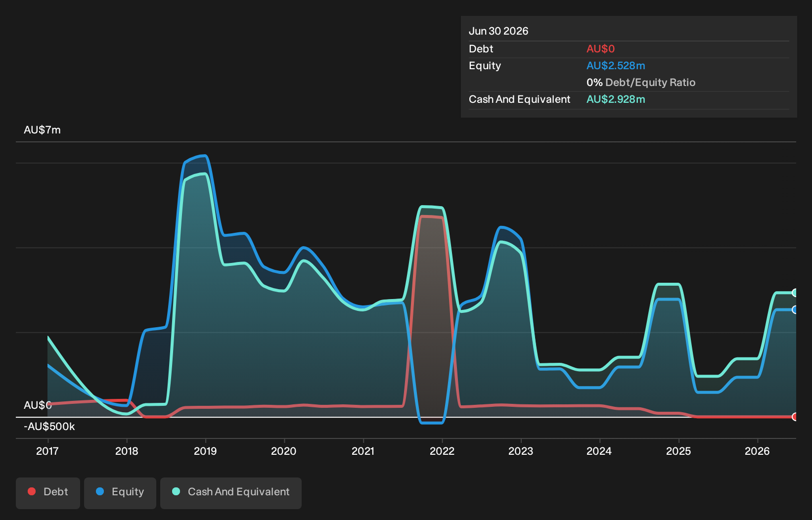Click the blue Equity legend dot
The width and height of the screenshot is (812, 520).
[100, 491]
